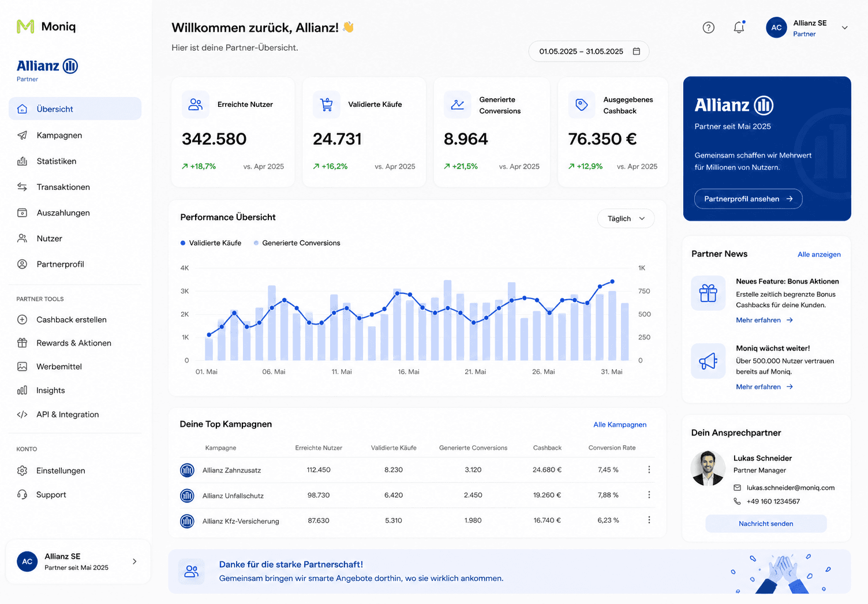This screenshot has height=604, width=868.
Task: Select Übersicht in the sidebar
Action: tap(75, 109)
